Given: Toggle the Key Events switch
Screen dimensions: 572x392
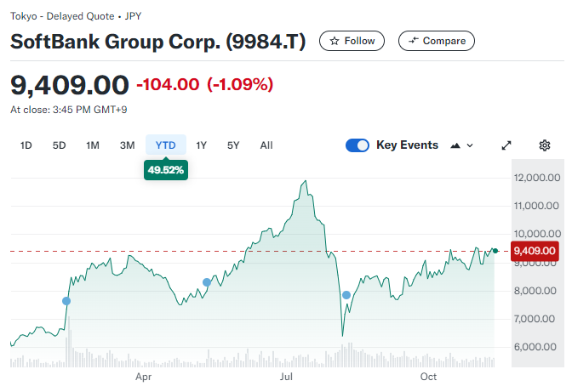Looking at the screenshot, I should 357,145.
